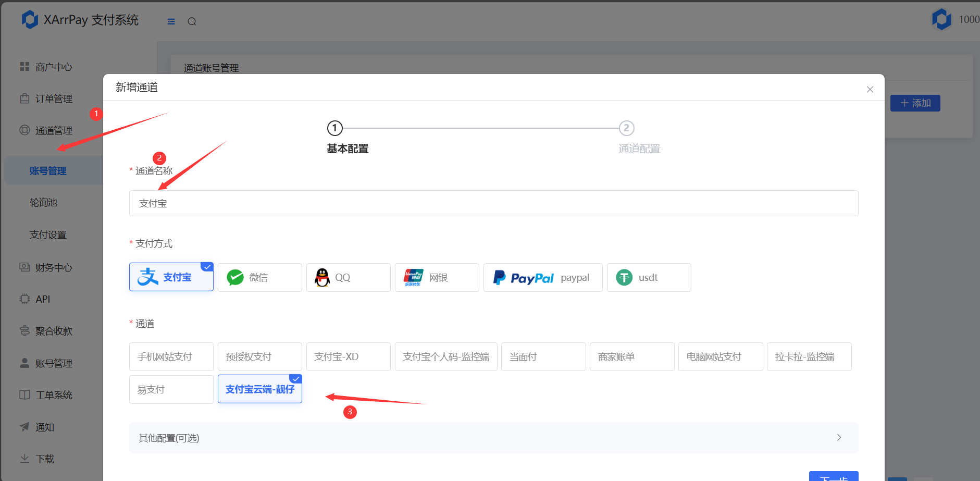Go to 支付设置 in the sidebar
The width and height of the screenshot is (980, 481).
[48, 234]
